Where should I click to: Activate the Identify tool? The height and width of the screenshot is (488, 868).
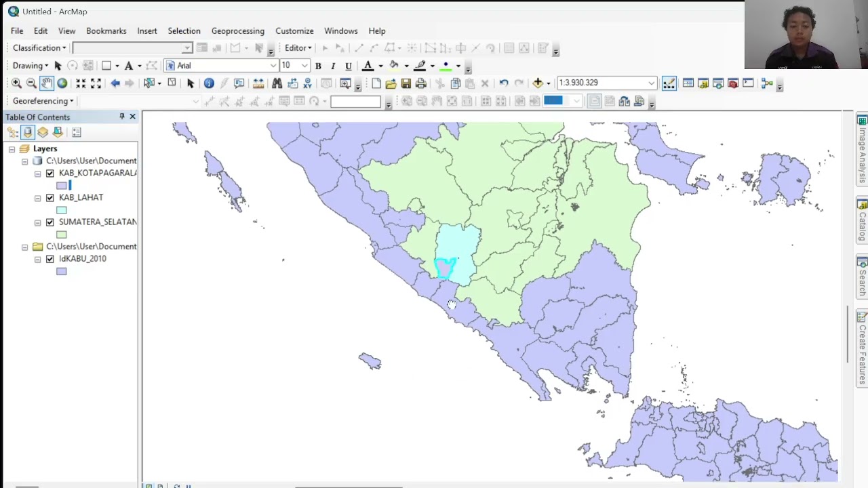tap(209, 83)
